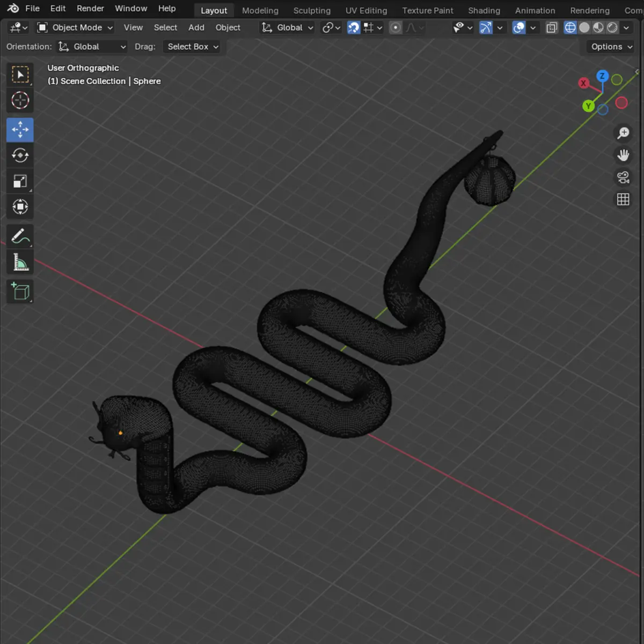Switch to material preview shading
This screenshot has width=644, height=644.
[x=598, y=27]
